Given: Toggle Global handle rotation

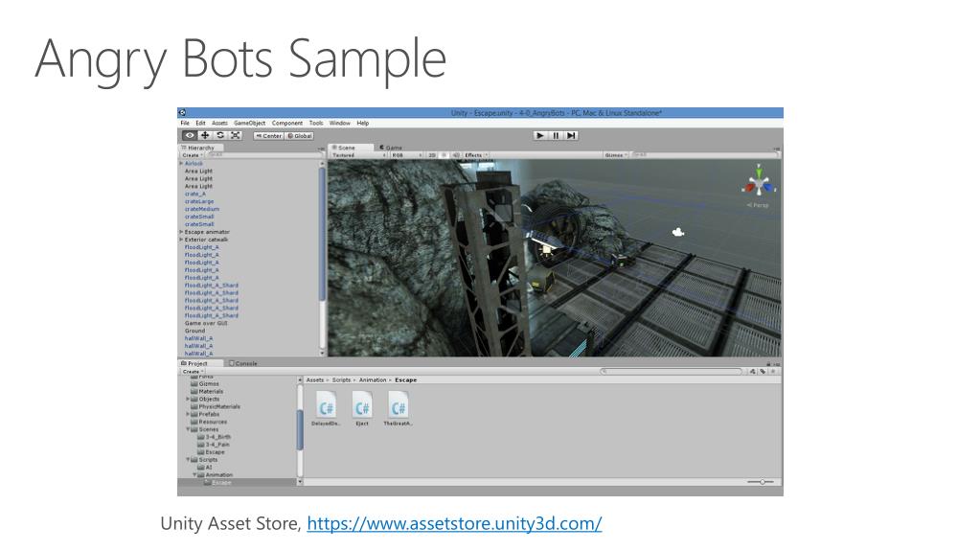Looking at the screenshot, I should [x=300, y=136].
